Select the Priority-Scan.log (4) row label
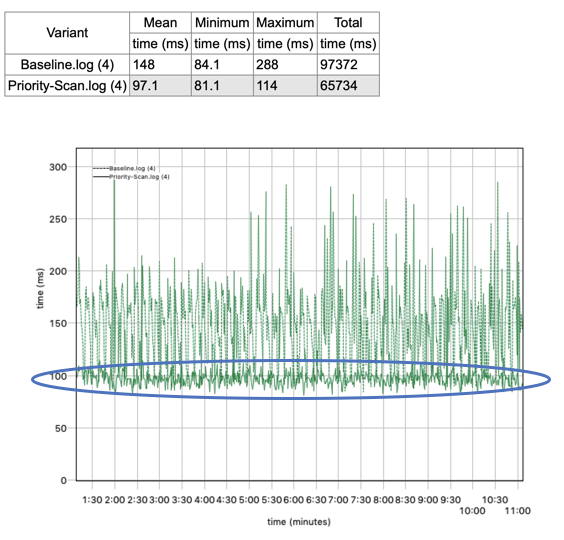The width and height of the screenshot is (564, 540). click(67, 86)
